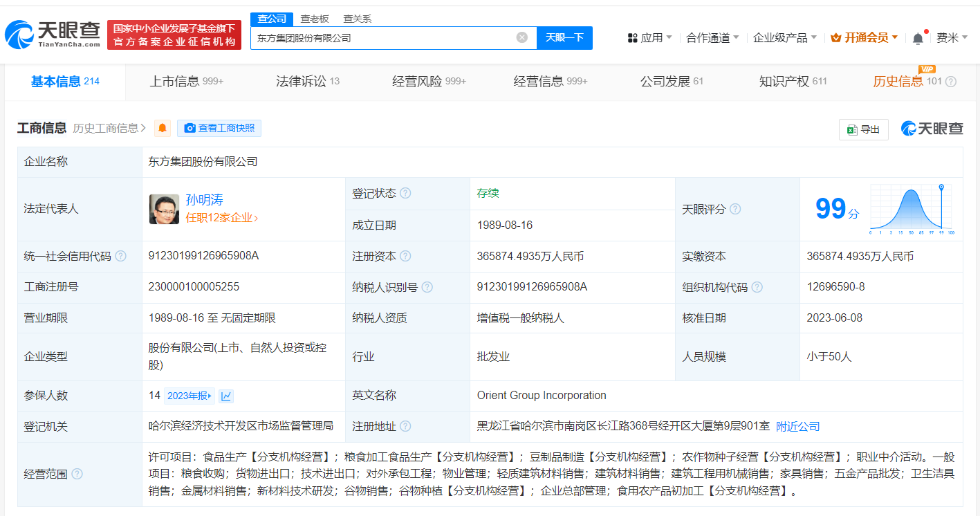
Task: Open the trend chart icon beside 参保人数
Action: coord(228,395)
